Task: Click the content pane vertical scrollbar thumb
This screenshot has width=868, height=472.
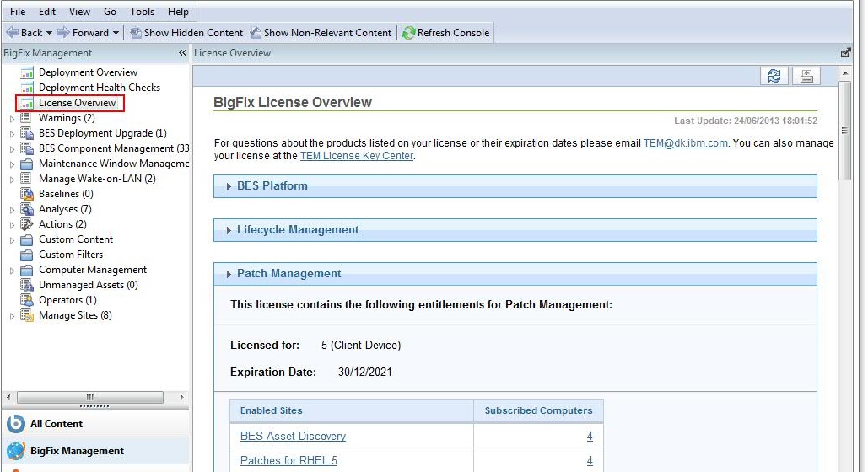Action: coord(844,131)
